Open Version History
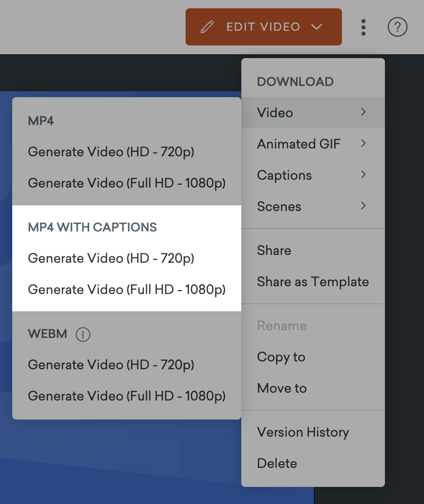Screen dimensions: 424x504 tap(313, 432)
